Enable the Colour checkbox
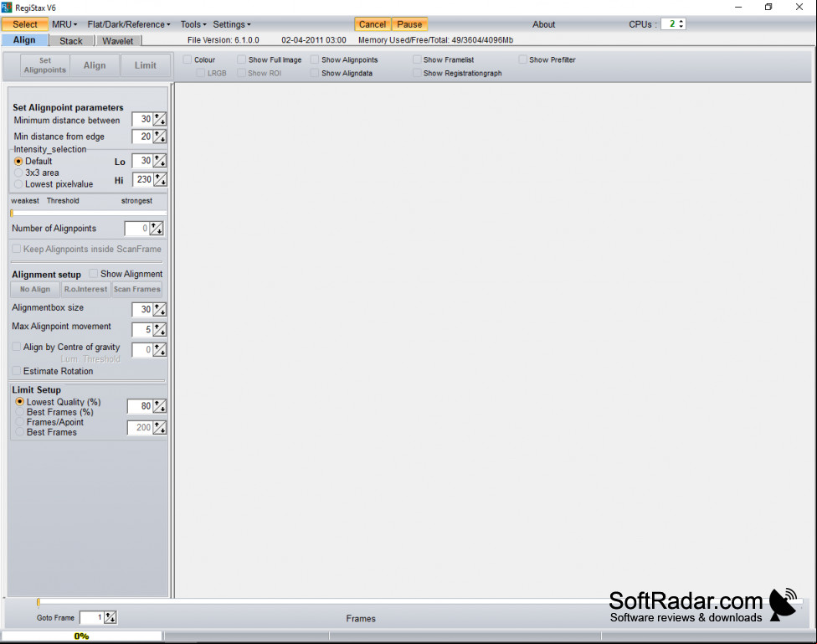 pyautogui.click(x=188, y=59)
